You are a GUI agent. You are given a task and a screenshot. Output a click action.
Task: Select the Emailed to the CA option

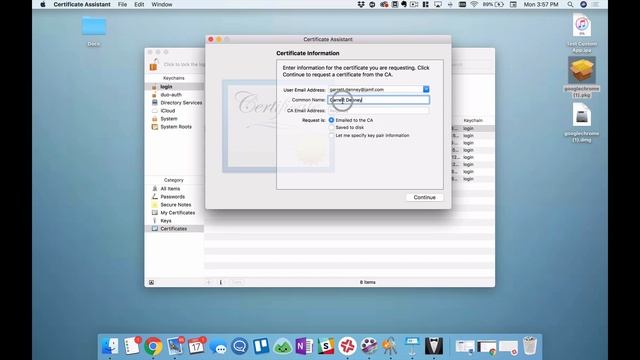point(331,120)
